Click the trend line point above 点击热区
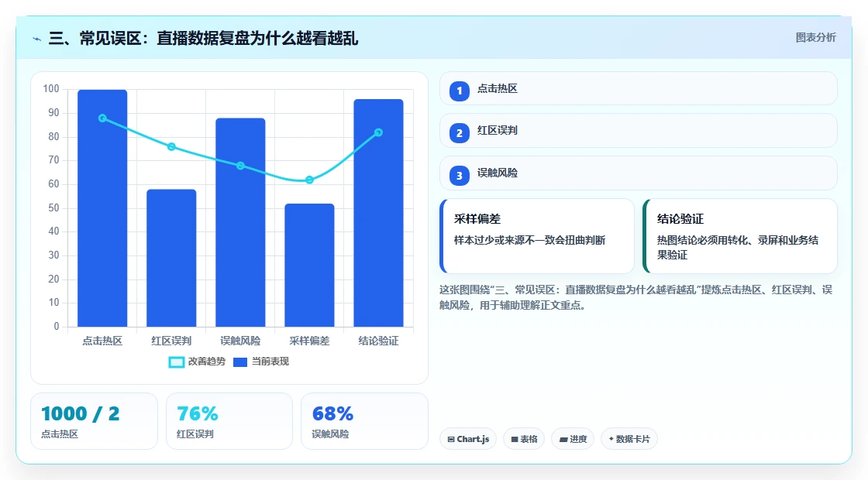Image resolution: width=868 pixels, height=480 pixels. [102, 118]
